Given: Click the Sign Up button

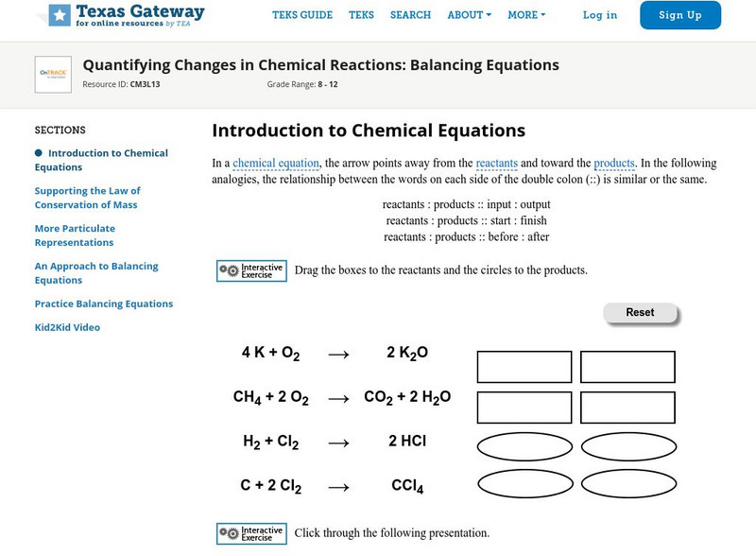Looking at the screenshot, I should point(679,15).
